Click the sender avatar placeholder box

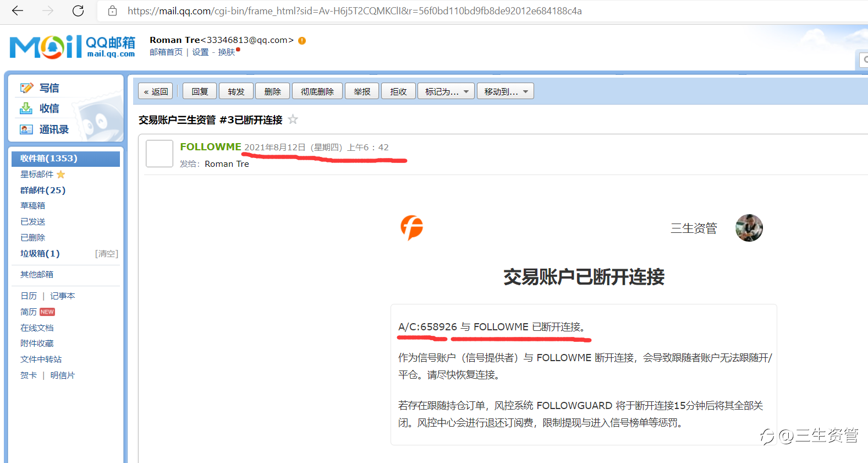tap(160, 154)
